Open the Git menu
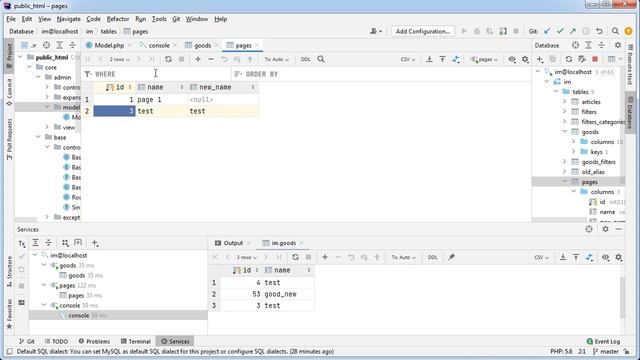 click(176, 19)
